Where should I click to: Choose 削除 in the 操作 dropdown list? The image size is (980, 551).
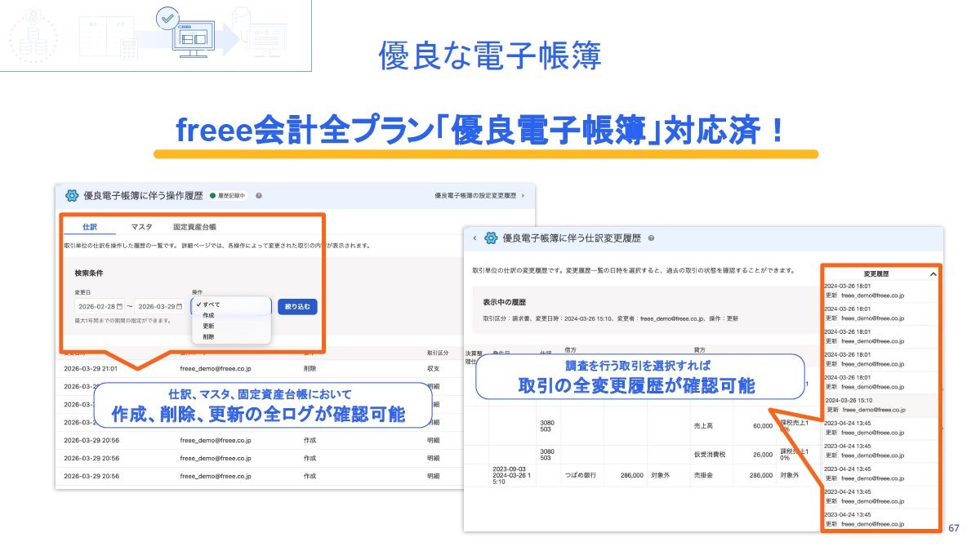pos(231,336)
